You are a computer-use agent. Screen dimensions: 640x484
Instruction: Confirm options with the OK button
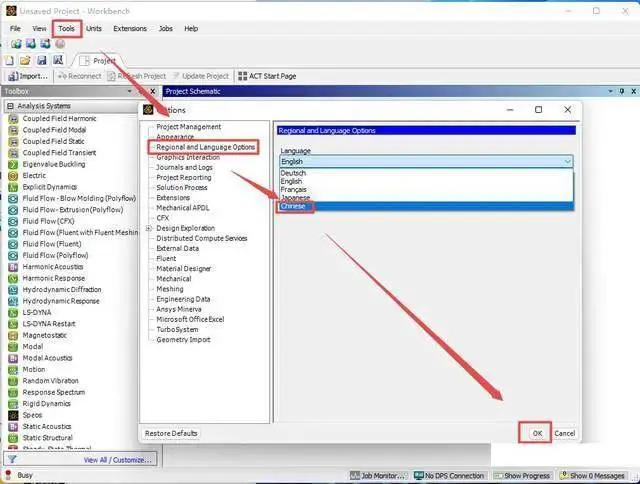click(537, 433)
